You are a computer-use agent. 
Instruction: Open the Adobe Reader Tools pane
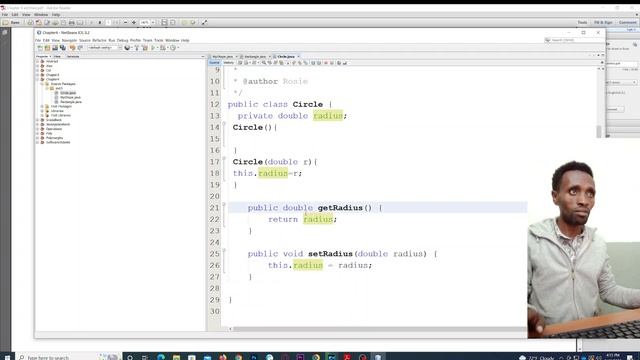click(582, 22)
